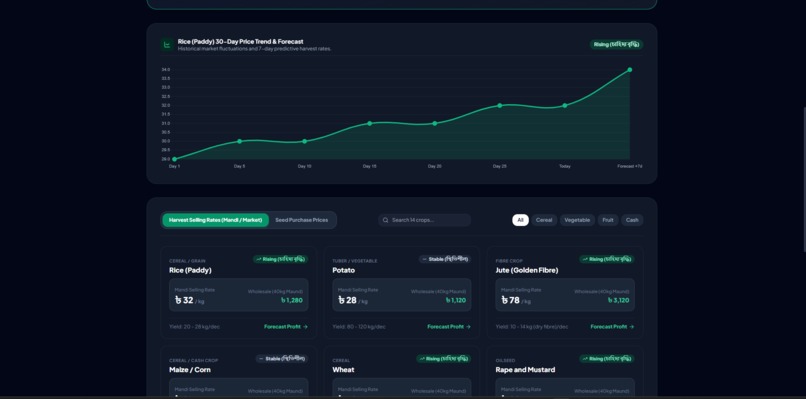The height and width of the screenshot is (399, 806).
Task: Click the Today data point on chart
Action: click(565, 105)
